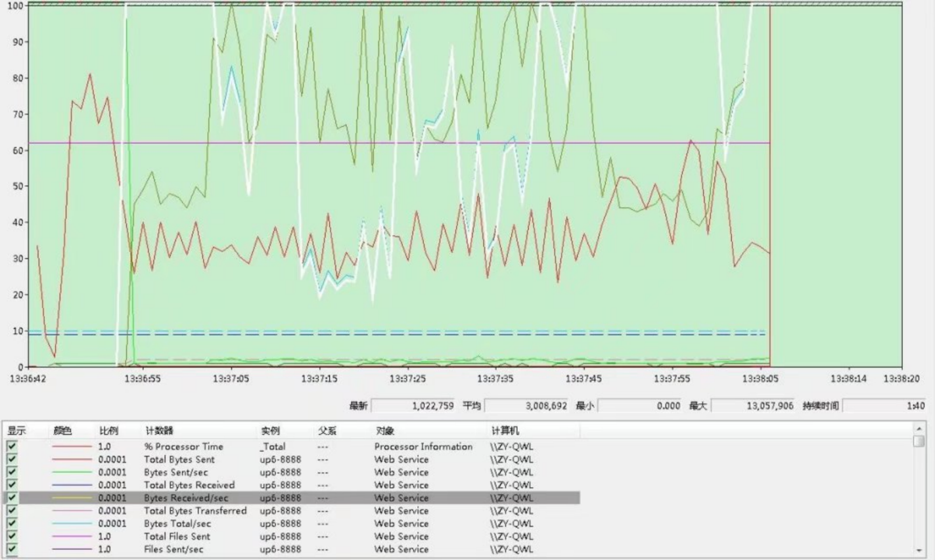Click the Bytes Total/sec cyan color line
The width and height of the screenshot is (935, 560).
click(72, 524)
